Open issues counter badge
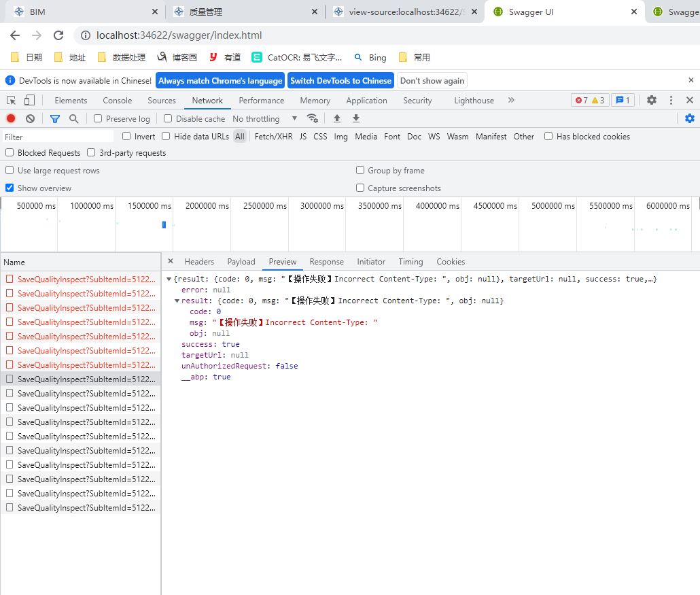Image resolution: width=700 pixels, height=595 pixels. pos(623,100)
